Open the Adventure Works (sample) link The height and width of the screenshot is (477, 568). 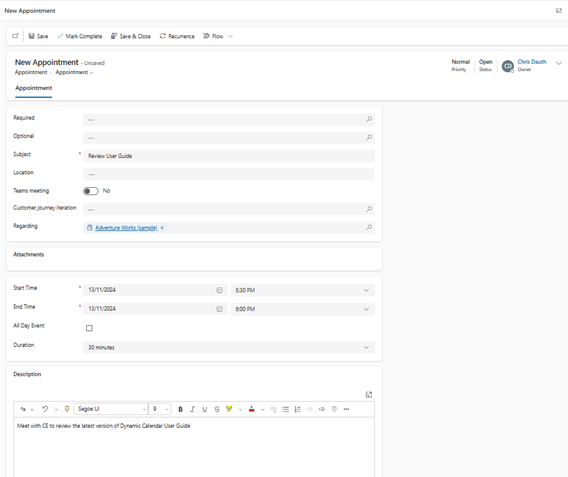tap(126, 228)
